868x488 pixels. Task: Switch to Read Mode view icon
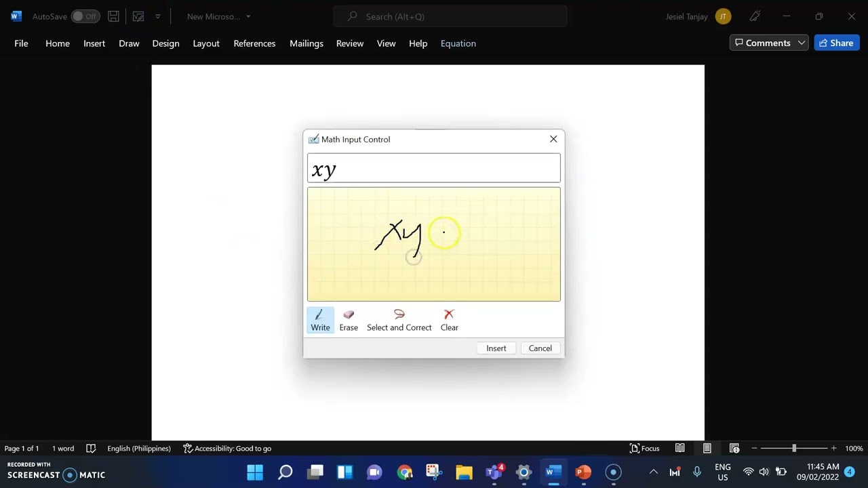[679, 449]
